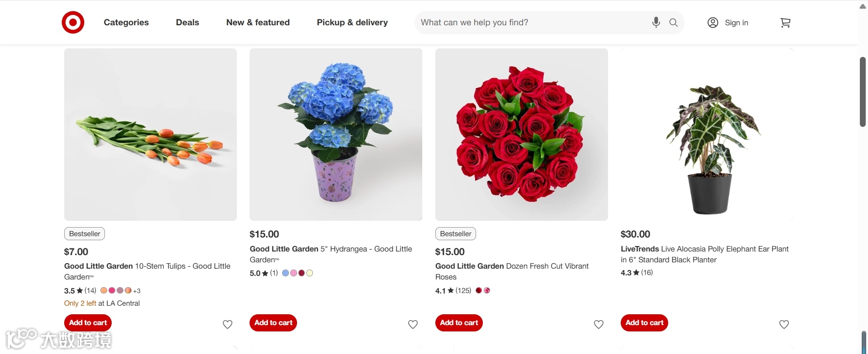Click the Target bullseye logo
The width and height of the screenshot is (868, 354).
tap(73, 23)
